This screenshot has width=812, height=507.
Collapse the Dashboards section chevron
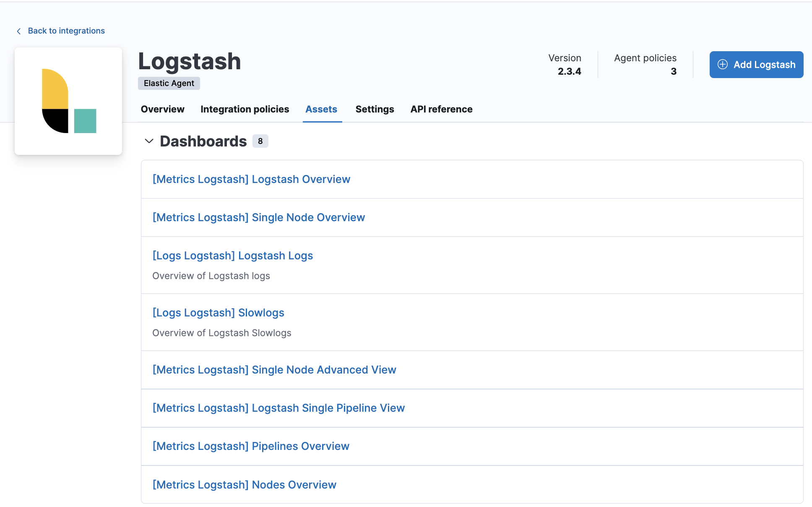[x=149, y=141]
